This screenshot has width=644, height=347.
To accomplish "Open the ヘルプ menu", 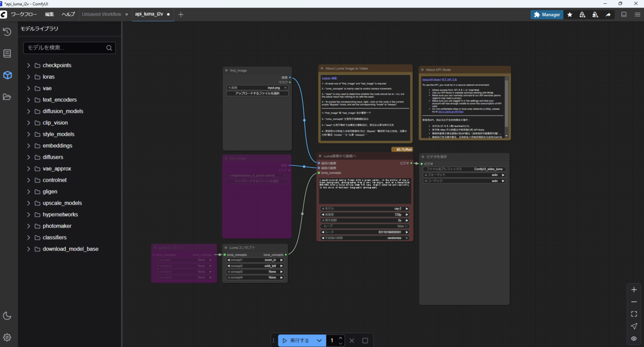I will pos(68,14).
